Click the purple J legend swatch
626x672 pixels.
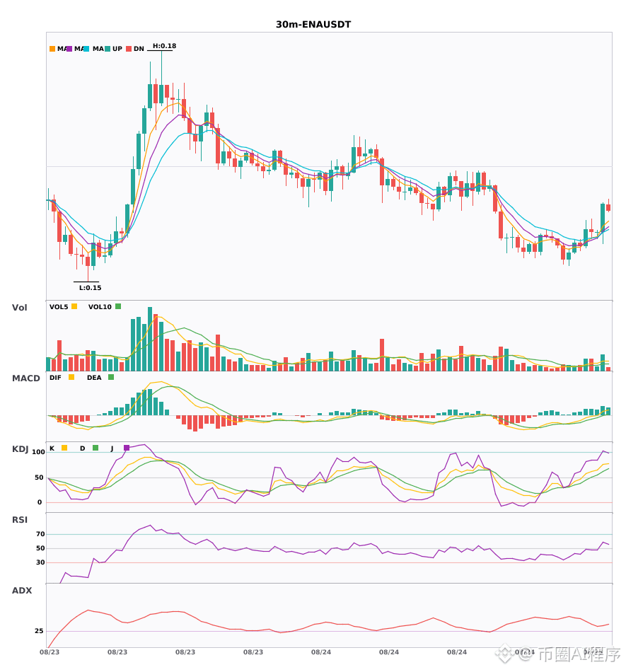tap(127, 448)
